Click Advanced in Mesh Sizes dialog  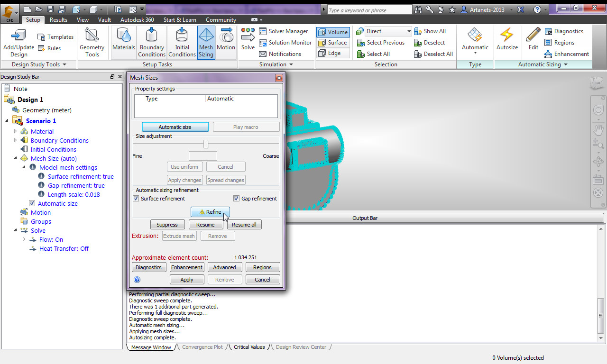tap(224, 267)
